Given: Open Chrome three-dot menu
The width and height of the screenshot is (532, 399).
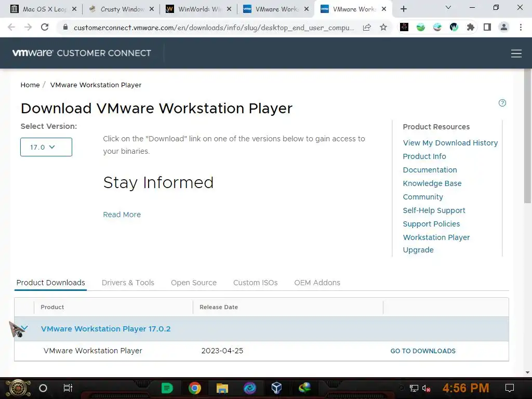Looking at the screenshot, I should [521, 27].
